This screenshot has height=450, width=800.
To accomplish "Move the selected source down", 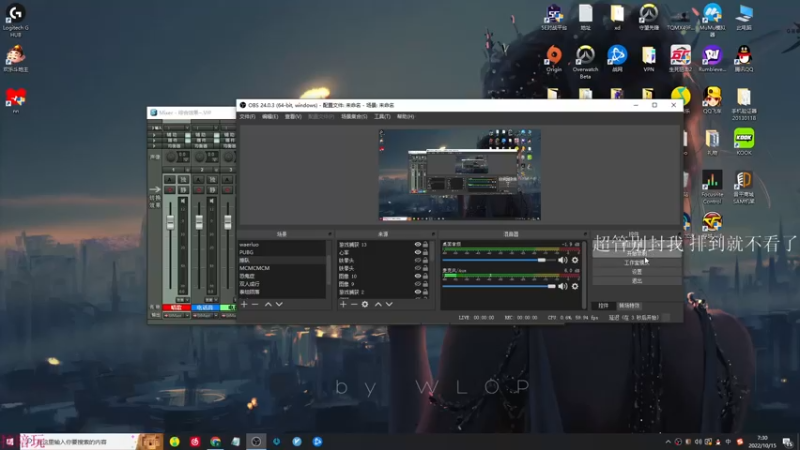I will coord(389,304).
